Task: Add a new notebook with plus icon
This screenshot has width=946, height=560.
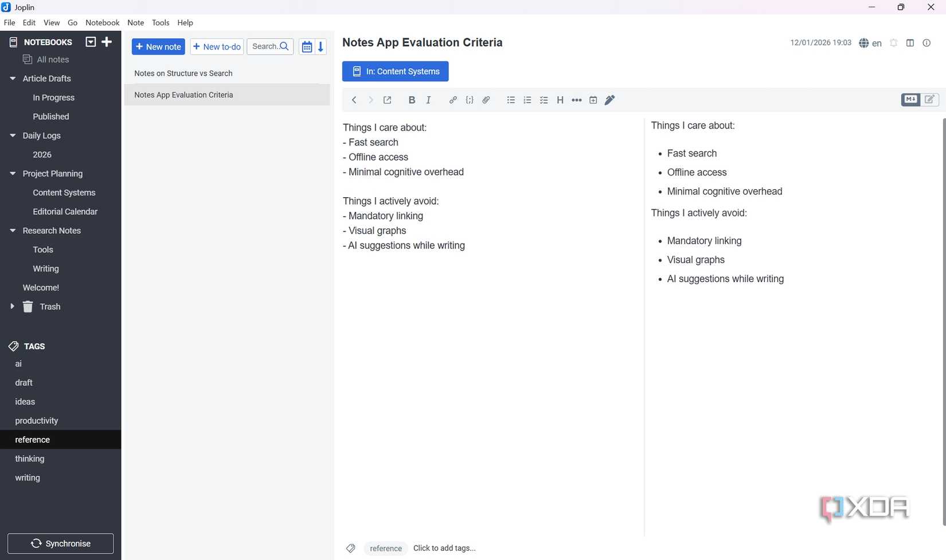Action: click(x=107, y=42)
